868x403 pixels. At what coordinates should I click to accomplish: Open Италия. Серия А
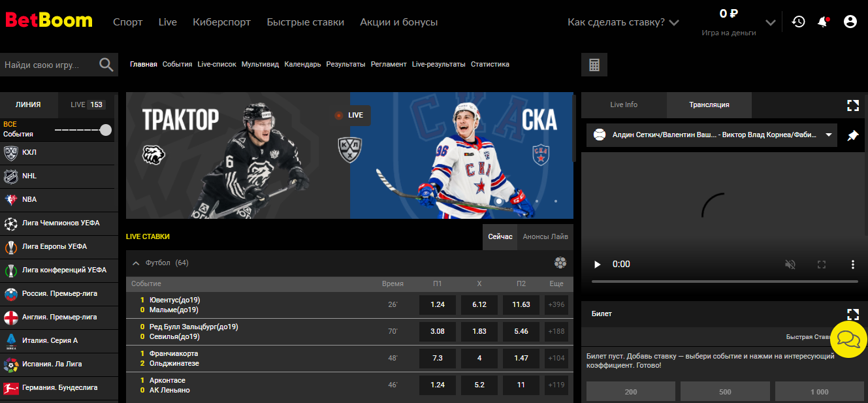pos(59,341)
